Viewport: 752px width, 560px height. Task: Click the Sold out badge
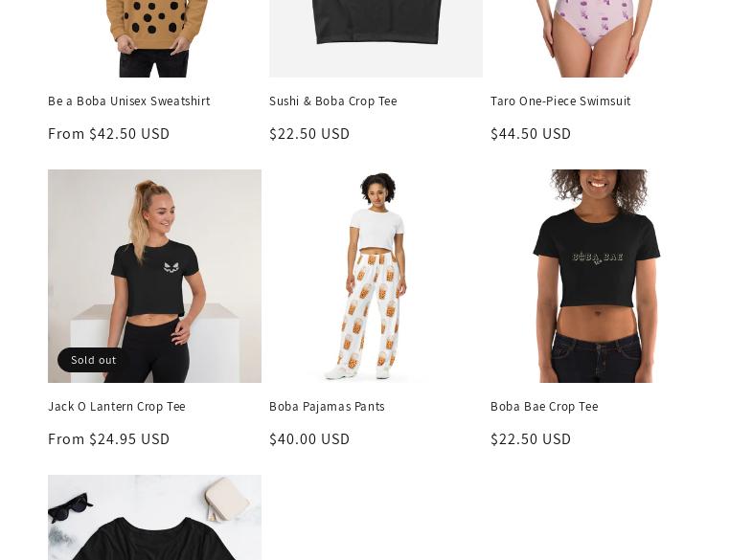[x=94, y=360]
